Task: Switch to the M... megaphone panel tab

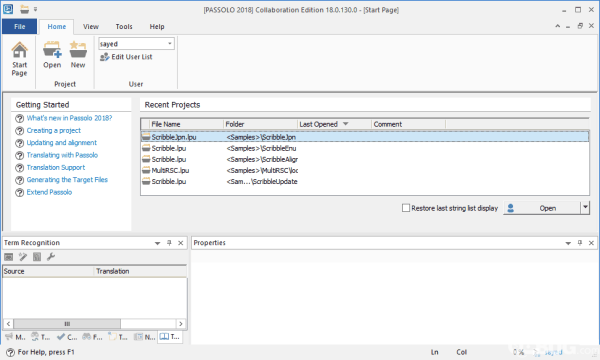Action: tap(15, 337)
